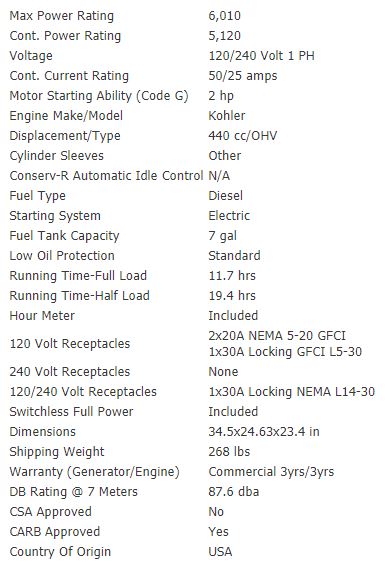
Task: Click the Running Time-Half Load label
Action: coord(79,296)
